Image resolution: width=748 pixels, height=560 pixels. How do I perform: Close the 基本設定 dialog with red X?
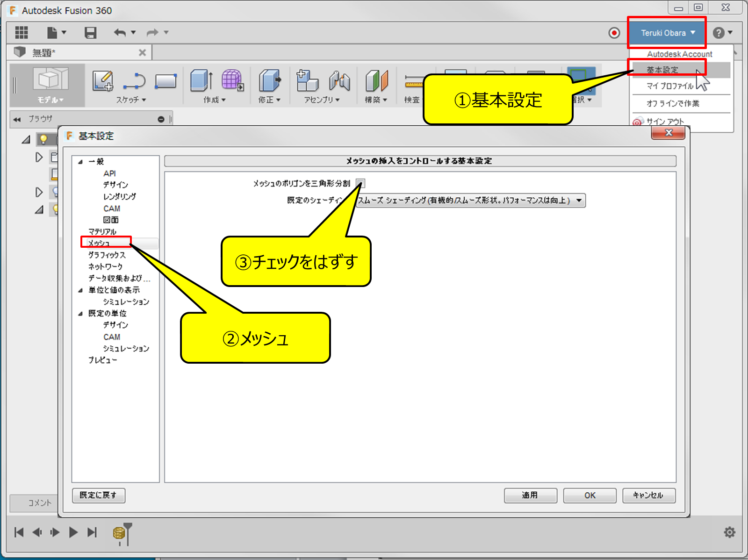(669, 133)
